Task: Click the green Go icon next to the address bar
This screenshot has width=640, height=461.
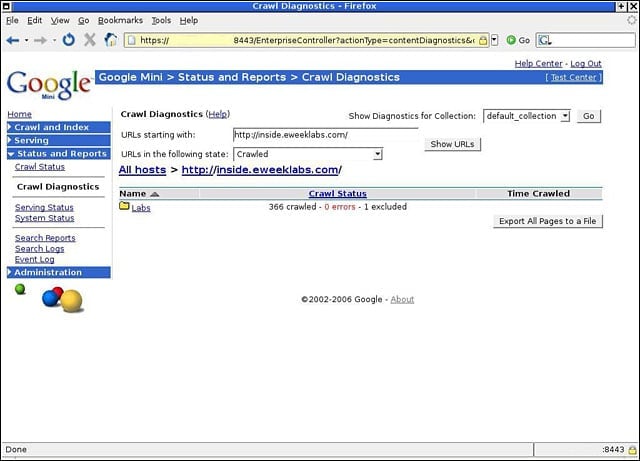Action: (x=511, y=40)
